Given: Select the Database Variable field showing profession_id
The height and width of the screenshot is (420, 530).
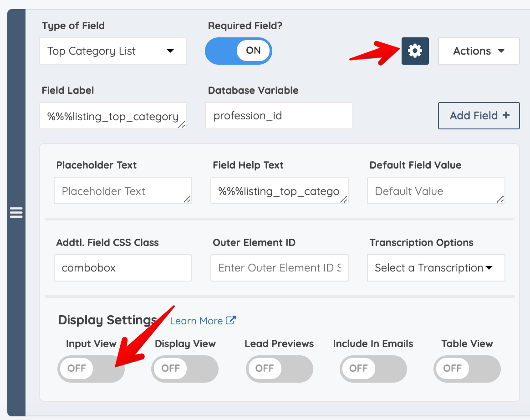Looking at the screenshot, I should coord(279,116).
